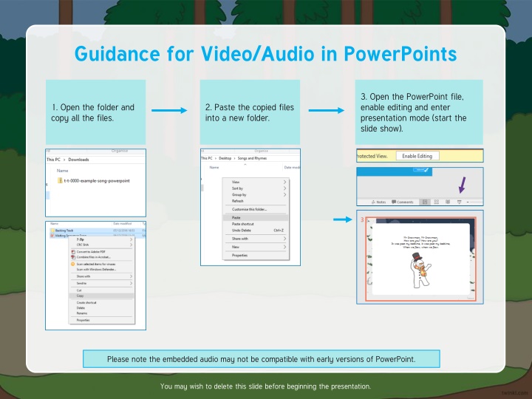The image size is (532, 399).
Task: Expand the CRC SHA submenu
Action: [x=101, y=245]
